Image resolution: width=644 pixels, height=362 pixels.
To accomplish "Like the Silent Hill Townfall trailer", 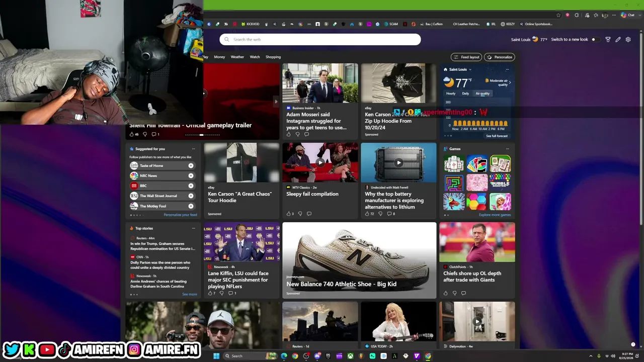I will coord(132,134).
